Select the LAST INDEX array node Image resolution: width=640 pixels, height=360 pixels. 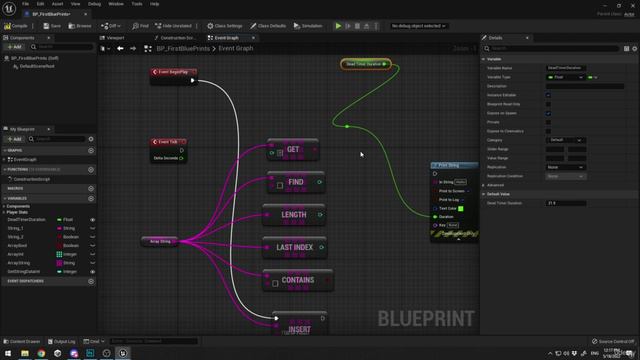294,247
